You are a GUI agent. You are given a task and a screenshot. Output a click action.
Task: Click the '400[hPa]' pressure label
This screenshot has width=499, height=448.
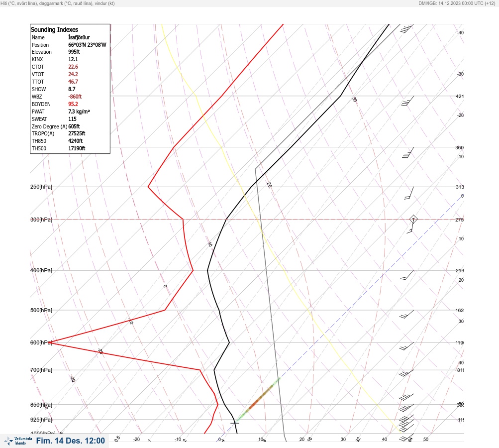[x=41, y=270]
